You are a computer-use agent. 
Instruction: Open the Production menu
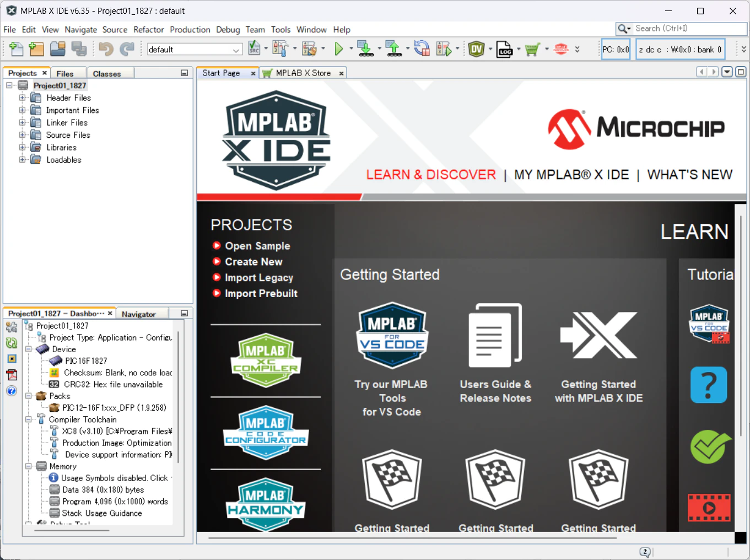click(x=190, y=30)
